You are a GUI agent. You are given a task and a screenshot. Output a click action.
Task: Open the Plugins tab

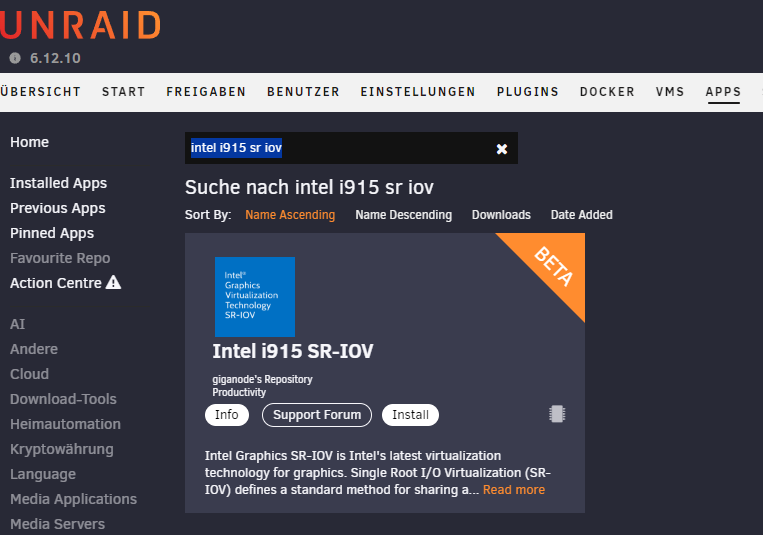(528, 92)
